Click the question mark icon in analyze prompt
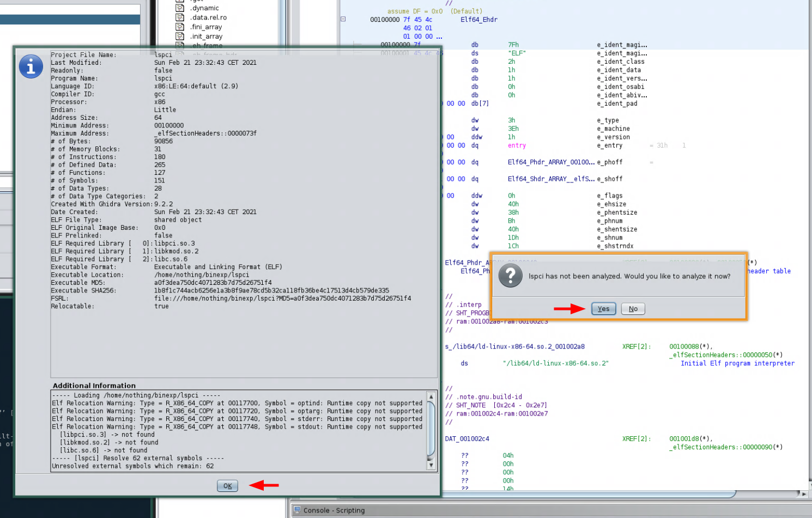The width and height of the screenshot is (812, 518). coord(511,276)
